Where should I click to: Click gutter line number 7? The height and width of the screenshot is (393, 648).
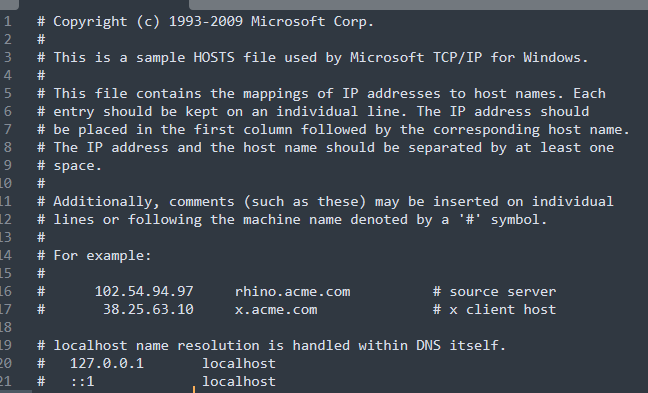(7, 129)
